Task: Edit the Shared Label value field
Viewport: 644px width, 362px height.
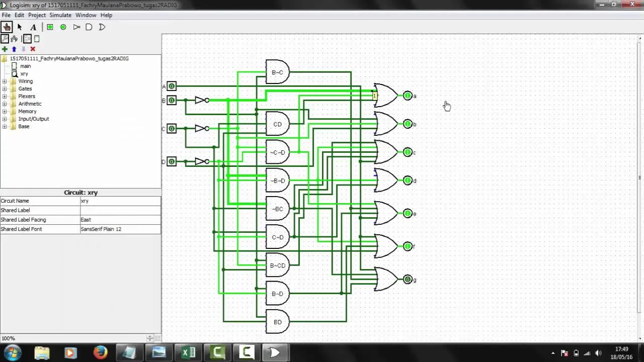Action: [120, 210]
